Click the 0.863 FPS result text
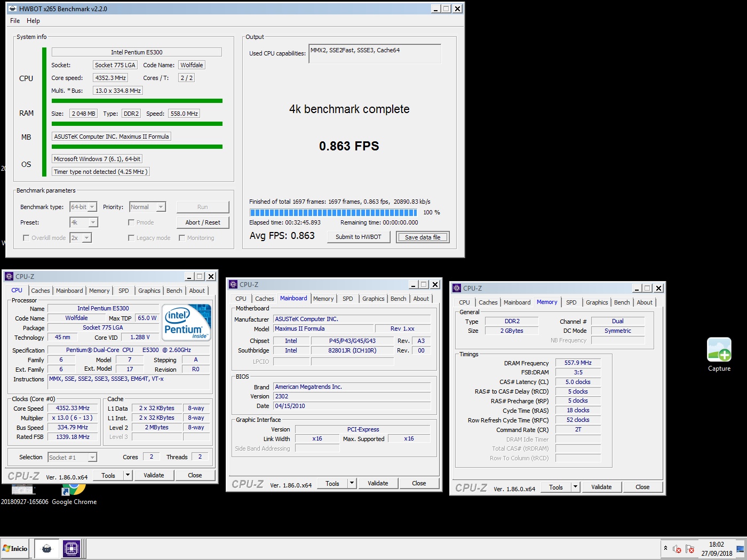 click(349, 146)
